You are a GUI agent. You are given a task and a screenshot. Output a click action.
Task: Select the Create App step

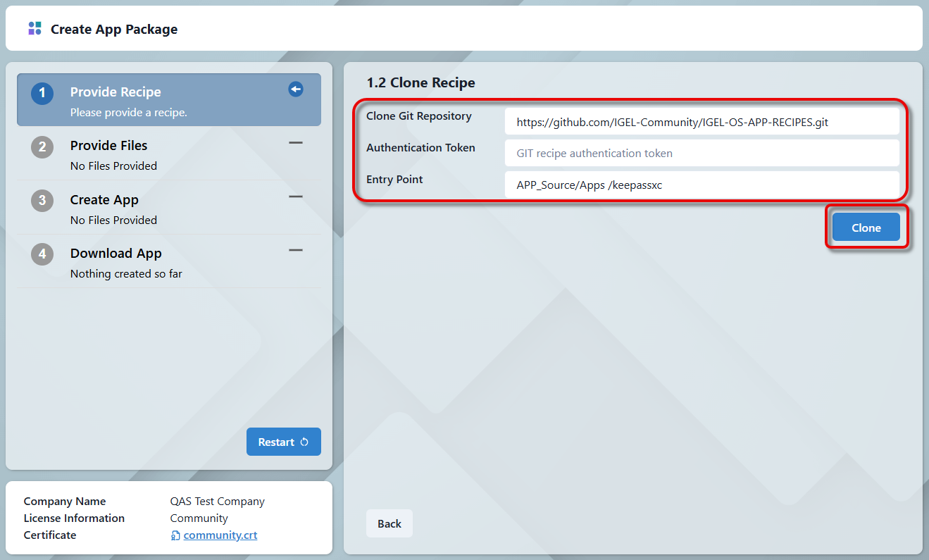(x=169, y=208)
